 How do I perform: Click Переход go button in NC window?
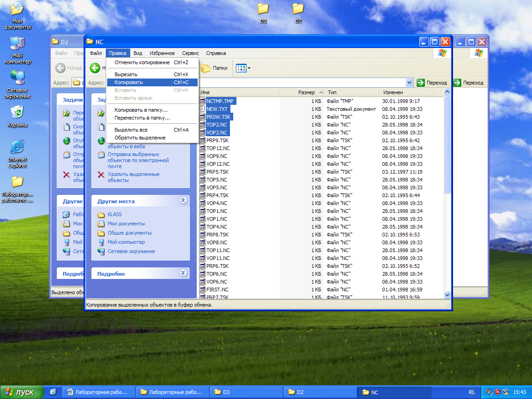click(x=432, y=83)
